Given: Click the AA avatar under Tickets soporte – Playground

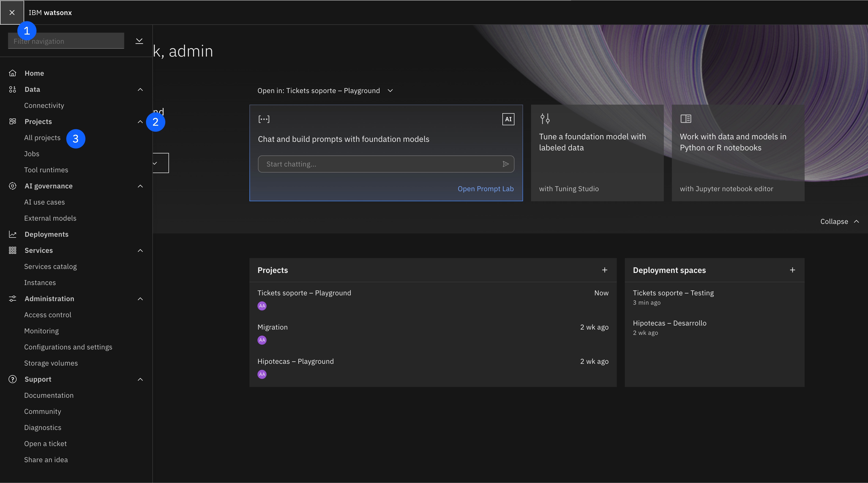Looking at the screenshot, I should (x=262, y=306).
